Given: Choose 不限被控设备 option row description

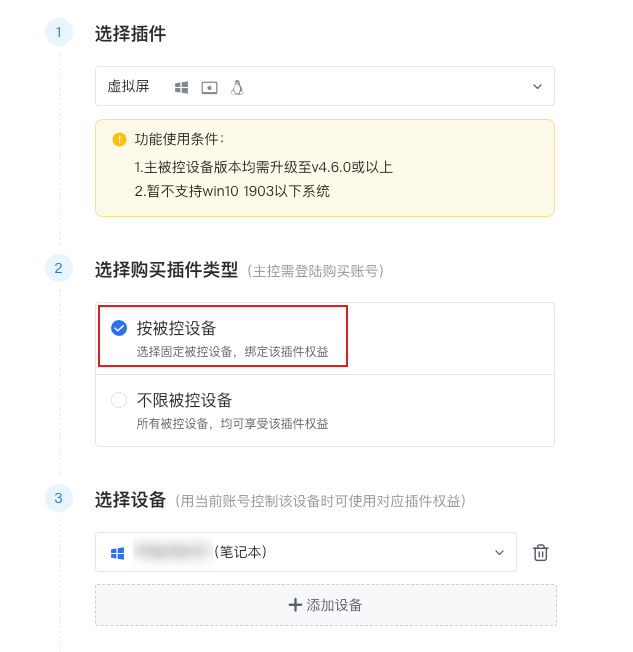Looking at the screenshot, I should [x=232, y=424].
